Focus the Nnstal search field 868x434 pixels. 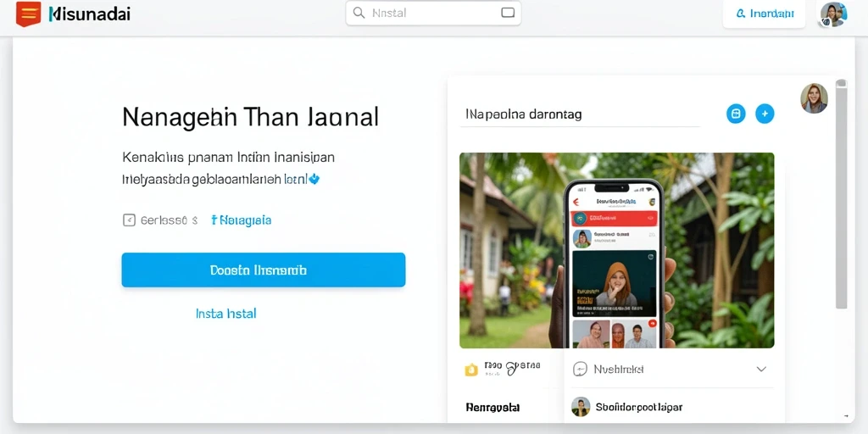(x=433, y=13)
